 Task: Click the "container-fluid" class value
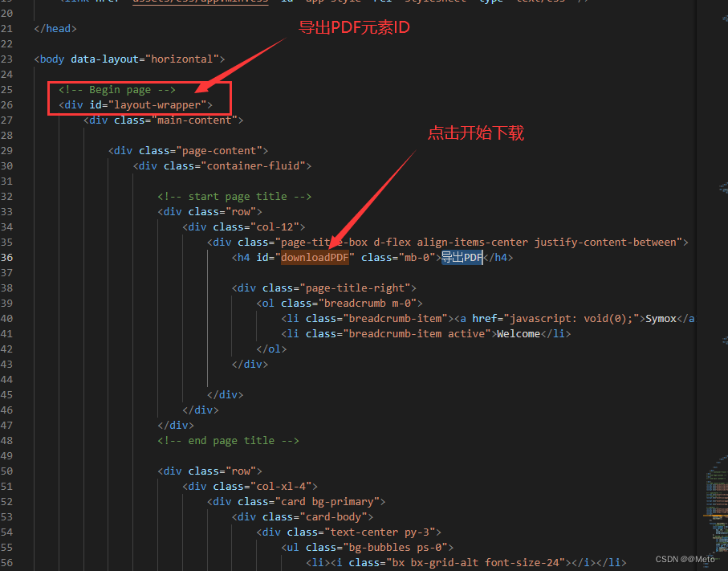[x=253, y=166]
